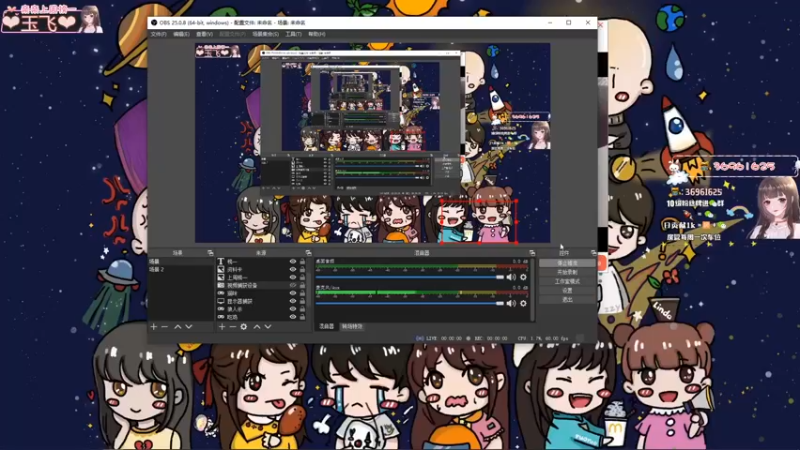This screenshot has width=800, height=450.
Task: Mute the 麦克风/Aux channel speaker icon
Action: (511, 304)
